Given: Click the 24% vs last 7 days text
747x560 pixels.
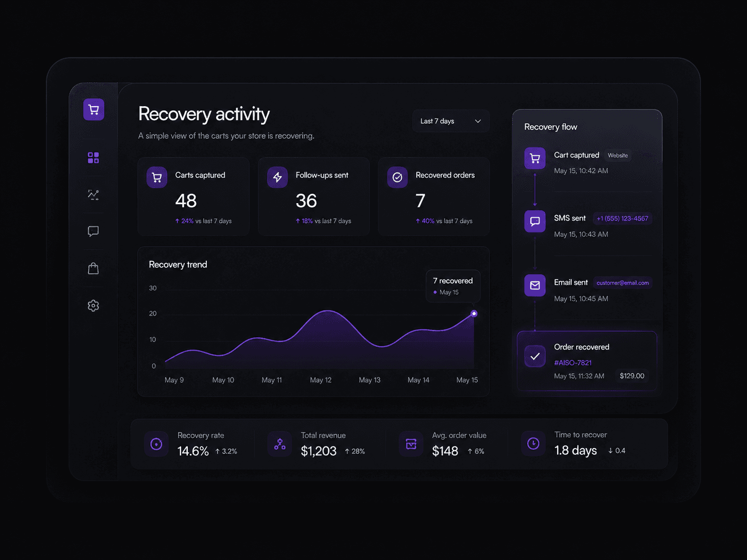Looking at the screenshot, I should point(203,221).
